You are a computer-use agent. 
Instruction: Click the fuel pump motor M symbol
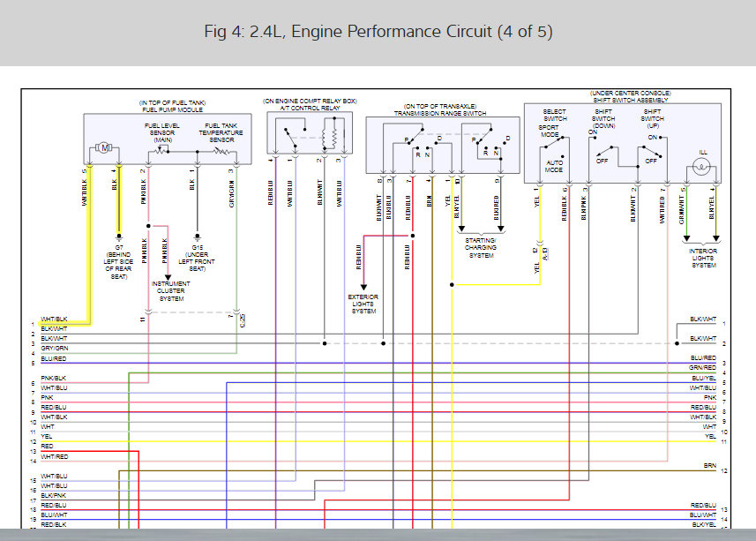click(x=104, y=147)
